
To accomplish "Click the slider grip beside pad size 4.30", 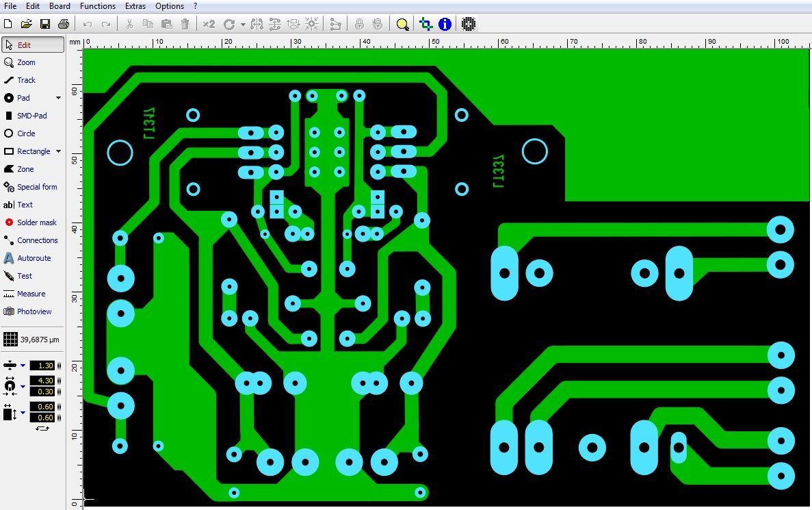I will pos(59,381).
